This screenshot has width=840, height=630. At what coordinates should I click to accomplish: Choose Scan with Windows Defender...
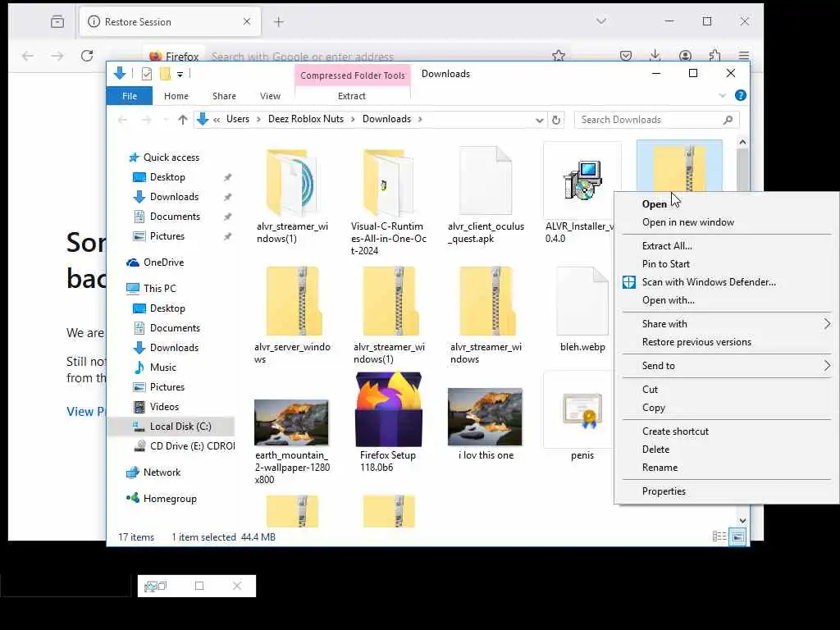709,282
